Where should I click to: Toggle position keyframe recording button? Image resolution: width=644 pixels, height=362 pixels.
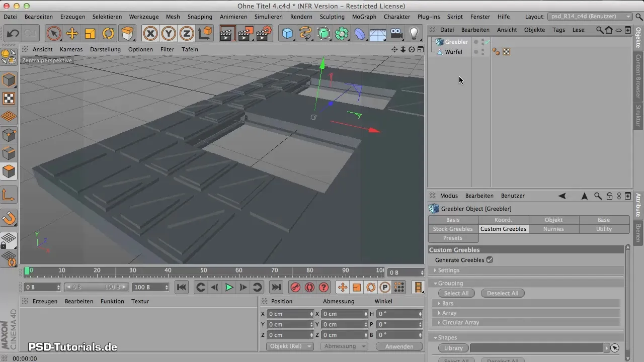[342, 287]
